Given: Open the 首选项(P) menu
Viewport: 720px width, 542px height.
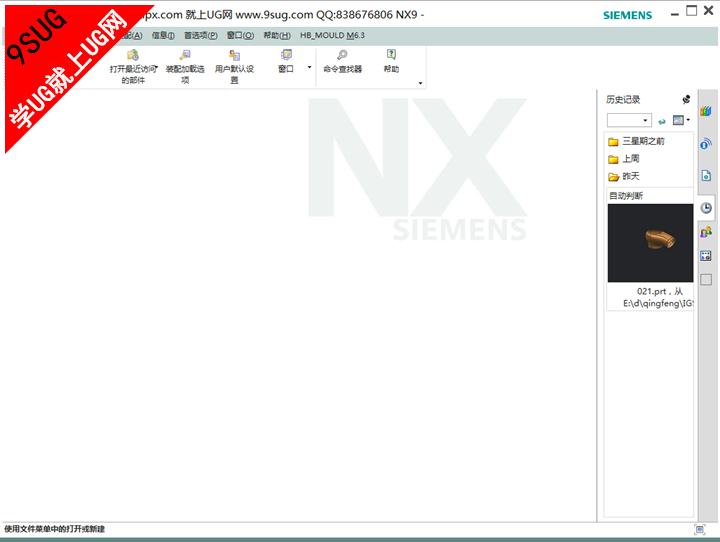Looking at the screenshot, I should coord(201,35).
